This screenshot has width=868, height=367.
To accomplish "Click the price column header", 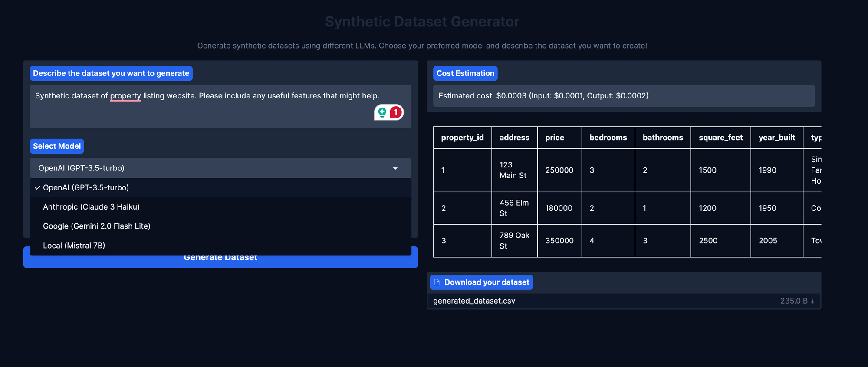I will [559, 138].
